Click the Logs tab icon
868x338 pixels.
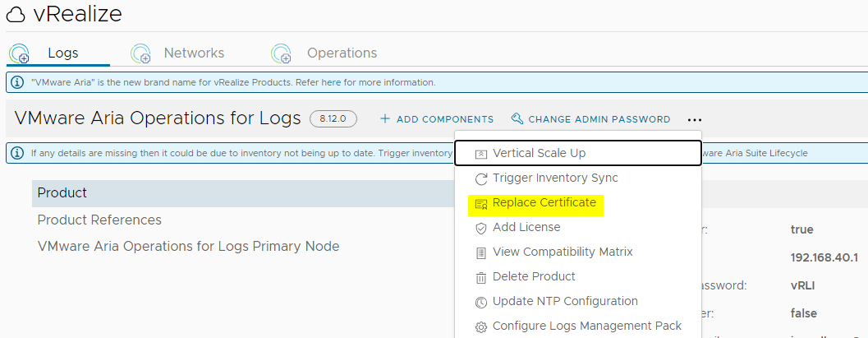tap(19, 54)
